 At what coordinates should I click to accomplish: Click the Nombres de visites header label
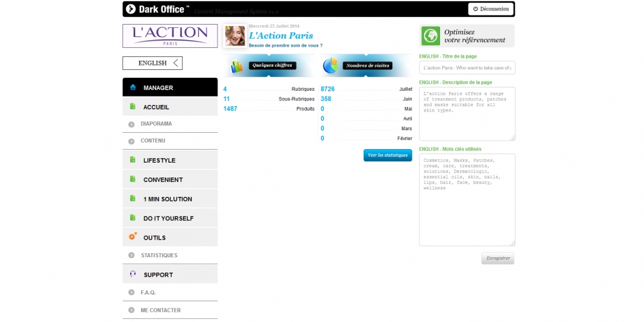point(368,65)
